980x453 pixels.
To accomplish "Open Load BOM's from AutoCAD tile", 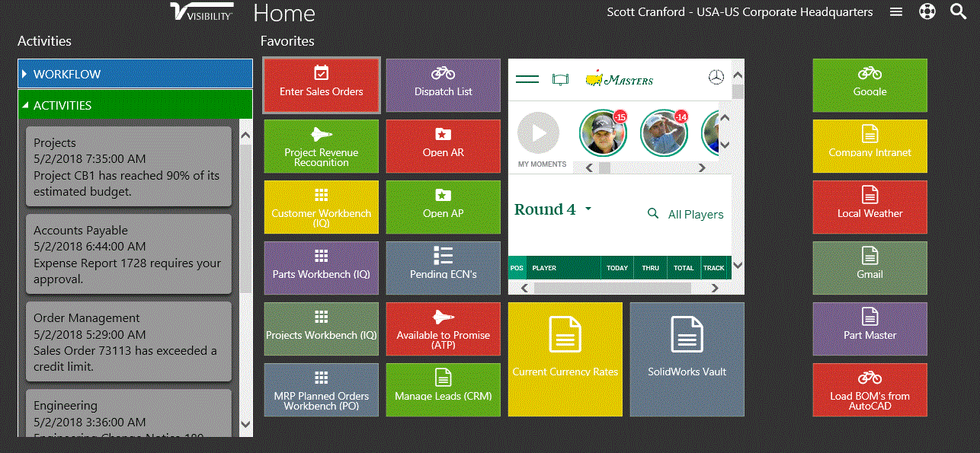I will click(x=870, y=390).
